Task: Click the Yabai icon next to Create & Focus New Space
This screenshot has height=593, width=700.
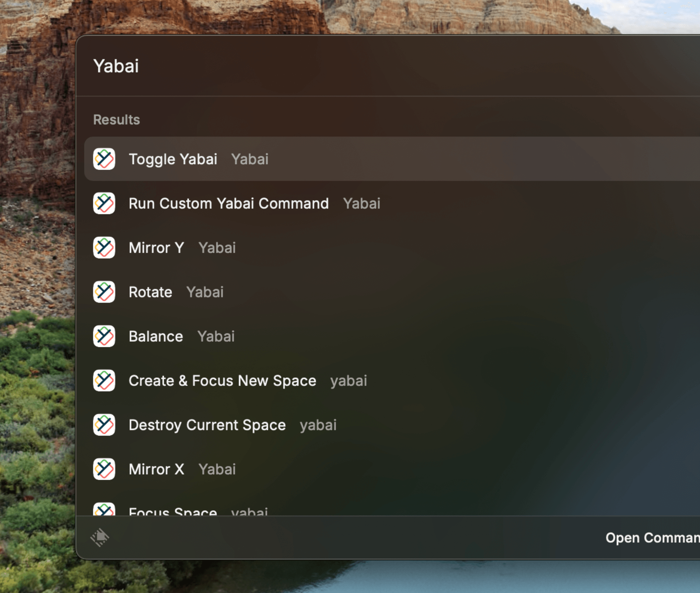Action: coord(104,380)
